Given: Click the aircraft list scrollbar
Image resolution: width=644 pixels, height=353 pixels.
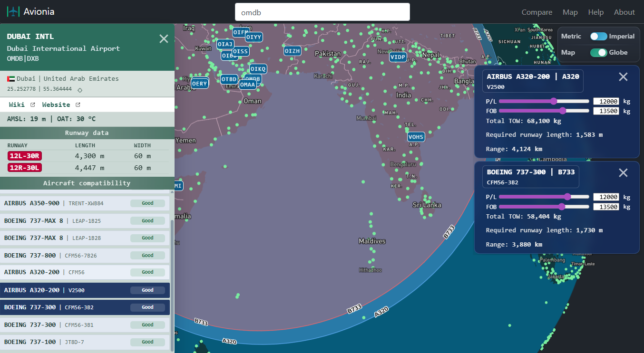Looking at the screenshot, I should [172, 285].
